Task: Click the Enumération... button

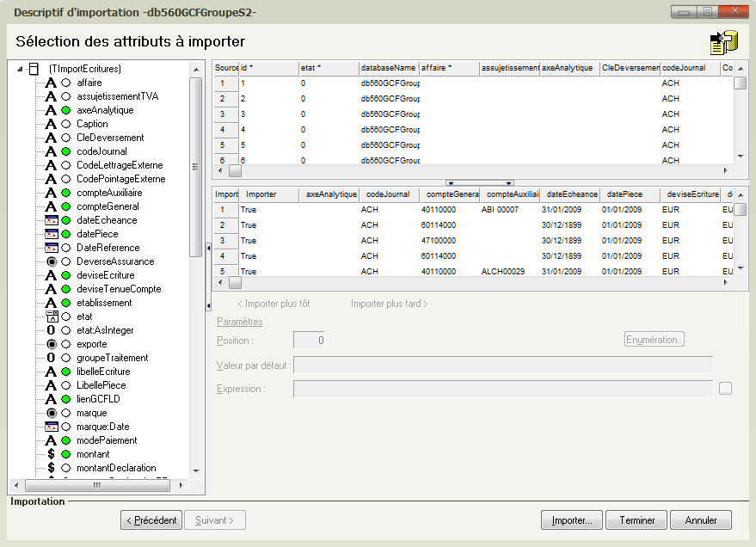Action: (x=655, y=340)
